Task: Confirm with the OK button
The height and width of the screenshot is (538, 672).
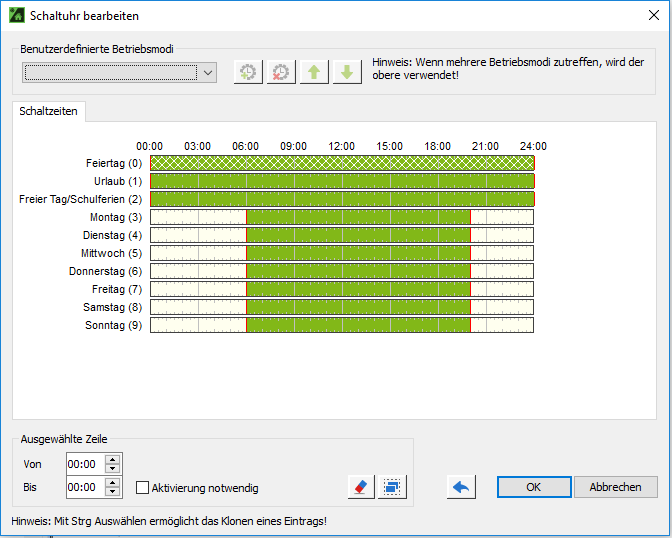Action: tap(533, 487)
